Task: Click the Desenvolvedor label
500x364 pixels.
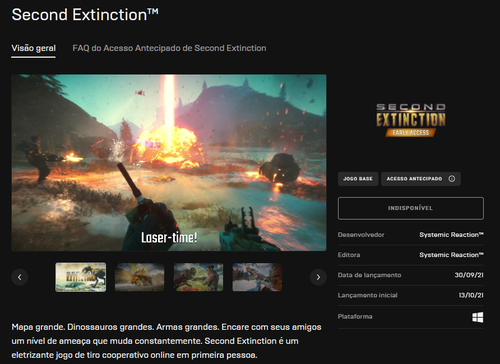Action: pos(361,235)
